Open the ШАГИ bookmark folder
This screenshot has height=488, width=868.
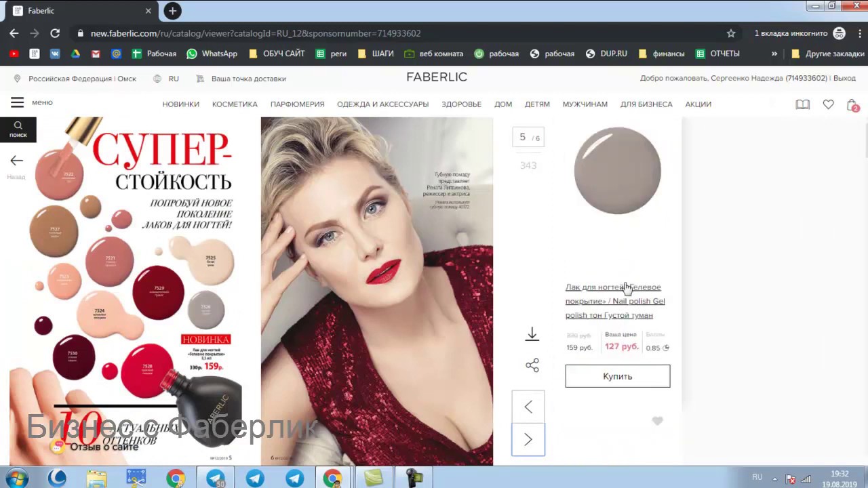[376, 54]
